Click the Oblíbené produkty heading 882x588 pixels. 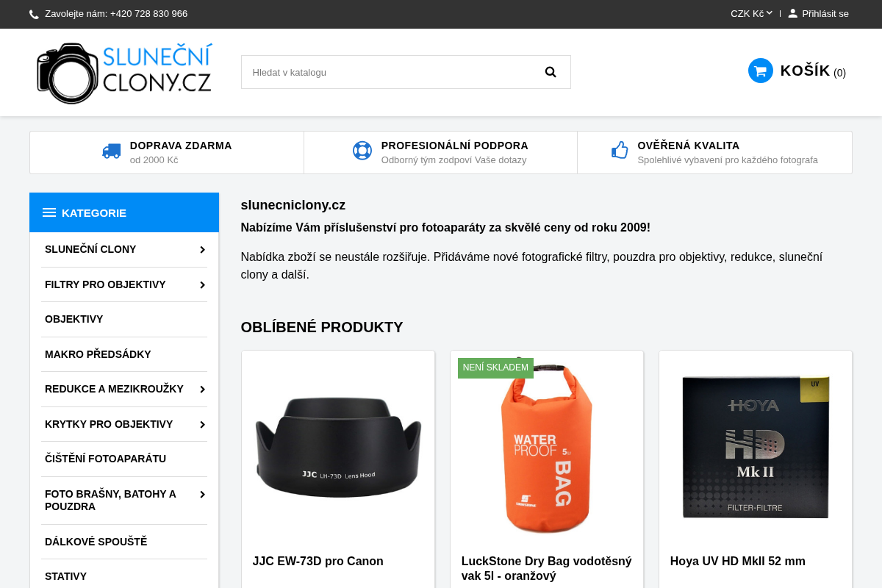pyautogui.click(x=322, y=327)
